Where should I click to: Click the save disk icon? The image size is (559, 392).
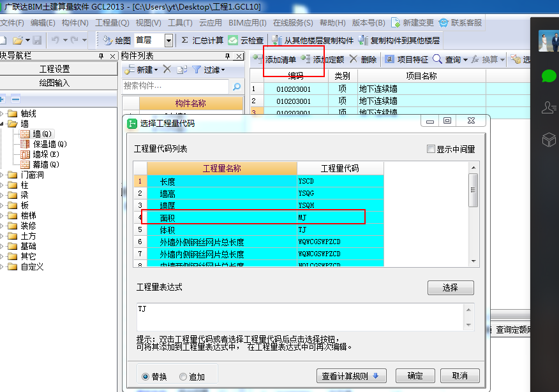point(37,40)
